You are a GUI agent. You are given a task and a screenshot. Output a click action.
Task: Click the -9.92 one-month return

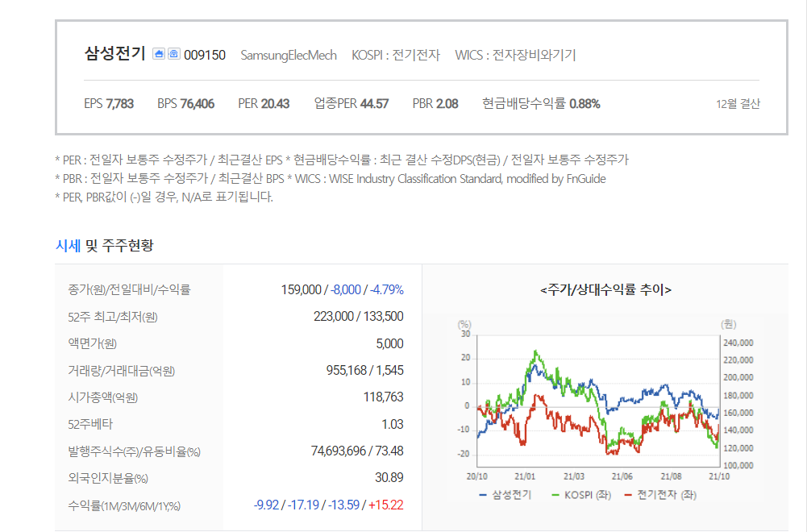pos(266,505)
